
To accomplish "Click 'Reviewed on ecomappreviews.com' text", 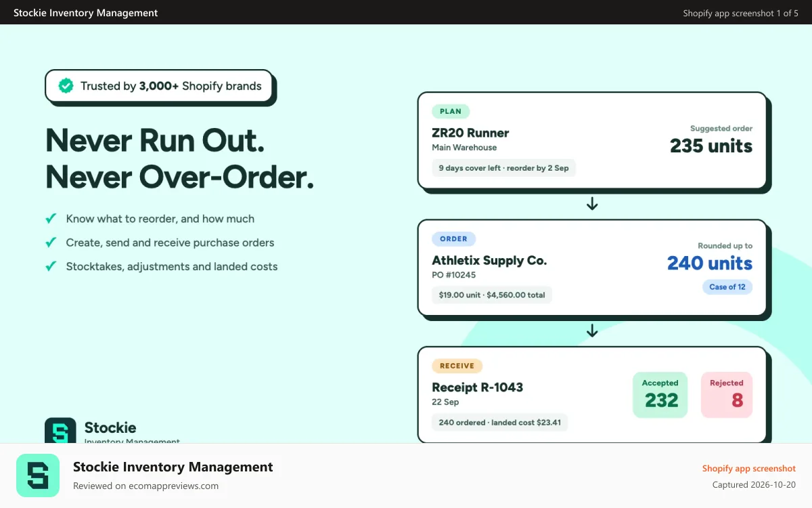I will pyautogui.click(x=146, y=486).
